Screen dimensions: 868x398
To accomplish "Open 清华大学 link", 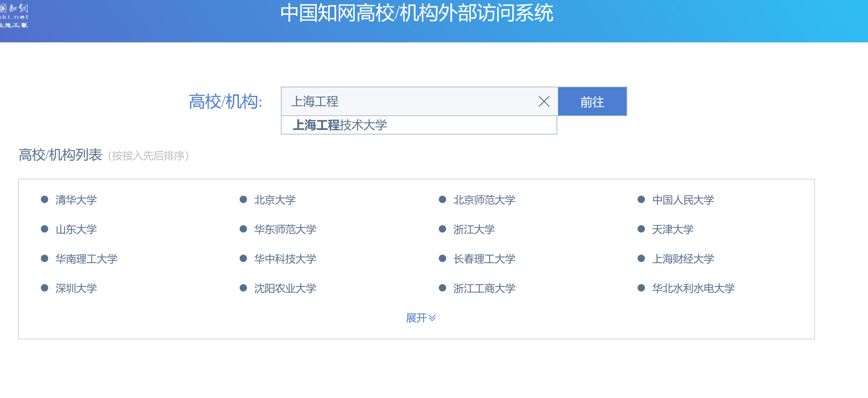I will click(x=76, y=200).
